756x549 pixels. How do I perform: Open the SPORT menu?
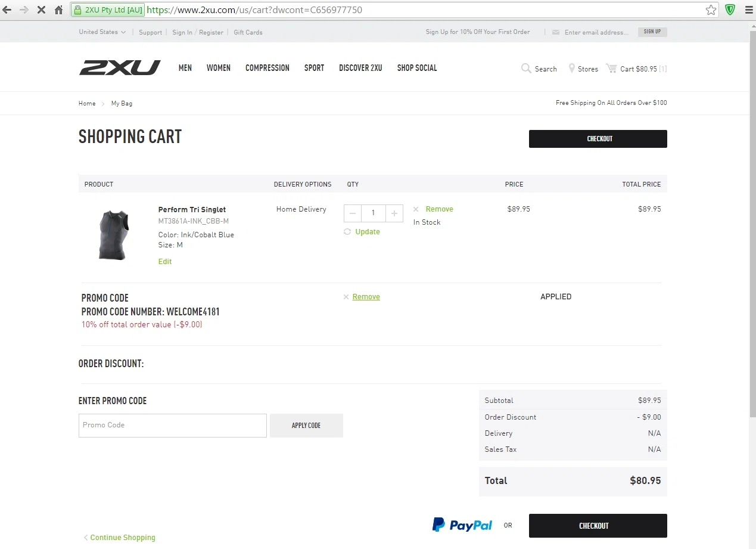point(315,68)
